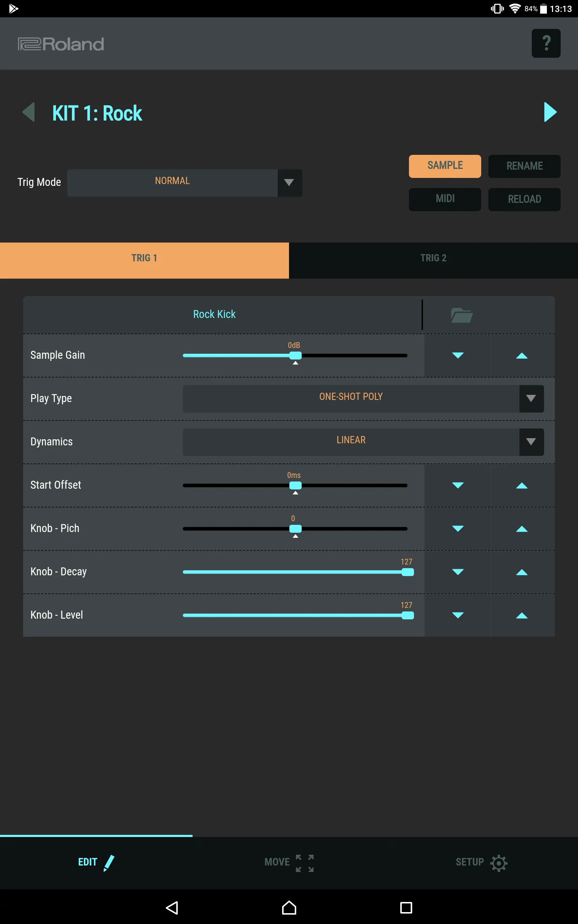Tap the Play Store notification icon
The height and width of the screenshot is (924, 578).
13,8
